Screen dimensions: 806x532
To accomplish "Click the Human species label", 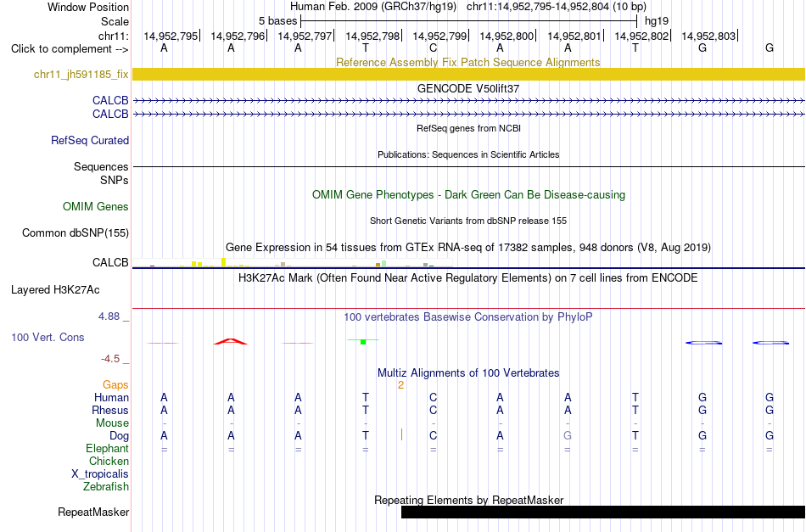I will click(x=111, y=398).
